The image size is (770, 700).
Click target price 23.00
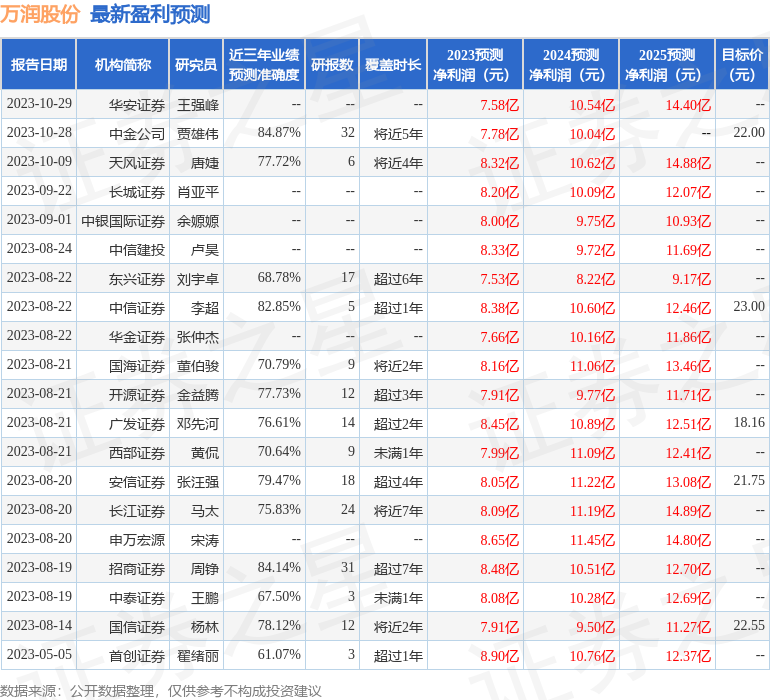tap(749, 307)
